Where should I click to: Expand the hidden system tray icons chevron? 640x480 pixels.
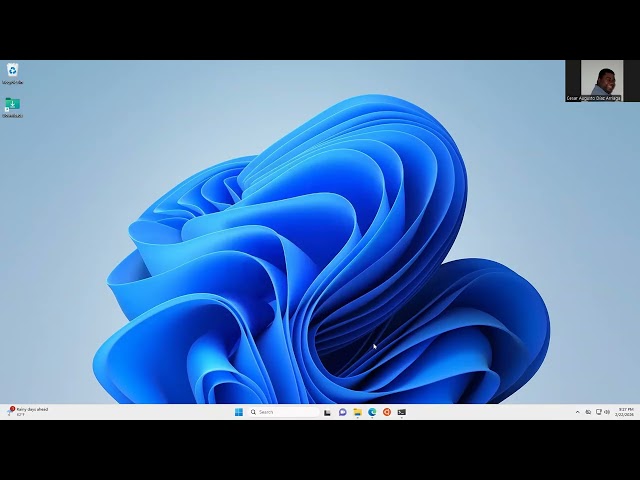(577, 412)
